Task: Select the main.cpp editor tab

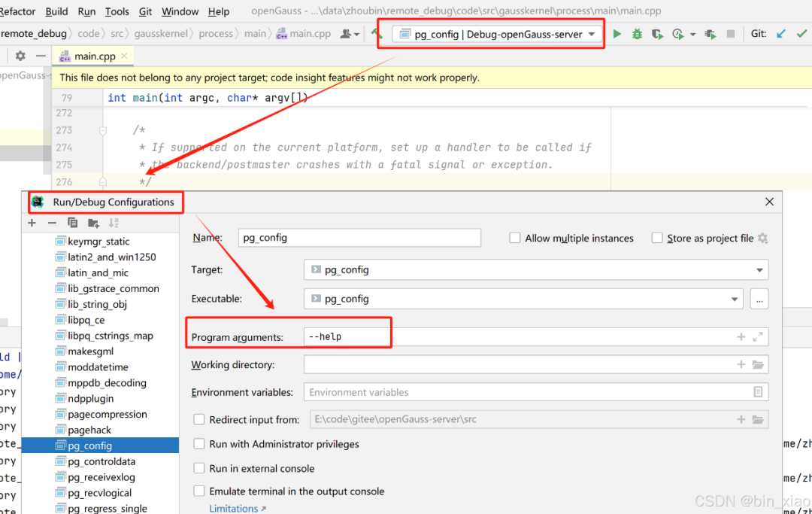Action: pos(92,56)
